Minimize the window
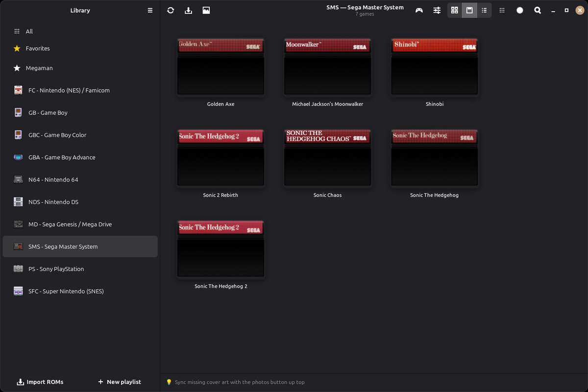The width and height of the screenshot is (588, 392). (553, 10)
